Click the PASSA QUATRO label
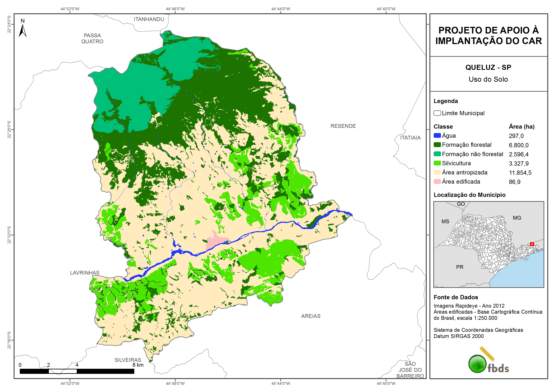The height and width of the screenshot is (392, 555). click(92, 38)
